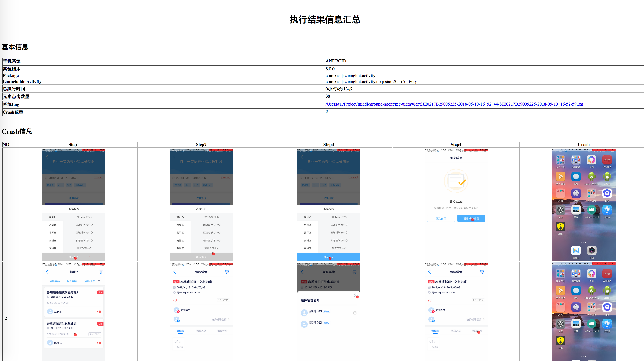This screenshot has height=361, width=644.
Task: Click blue 确认提交 bar in row 1 Step3
Action: click(328, 257)
